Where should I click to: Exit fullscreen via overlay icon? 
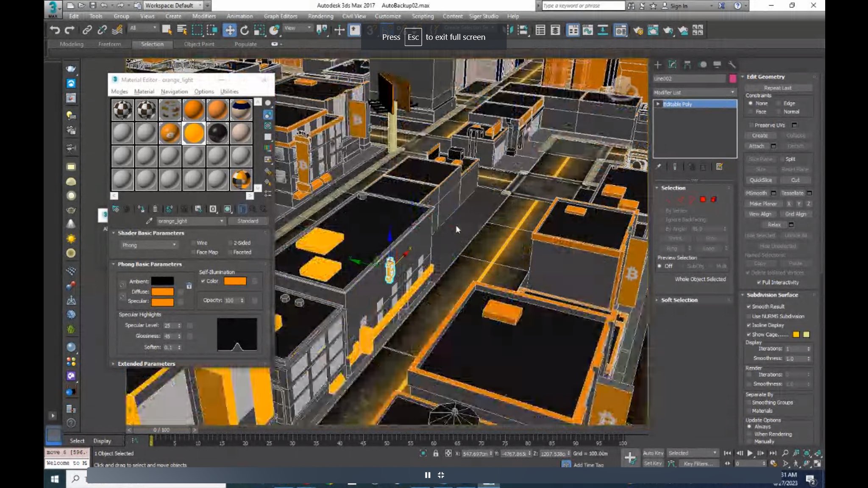[441, 475]
